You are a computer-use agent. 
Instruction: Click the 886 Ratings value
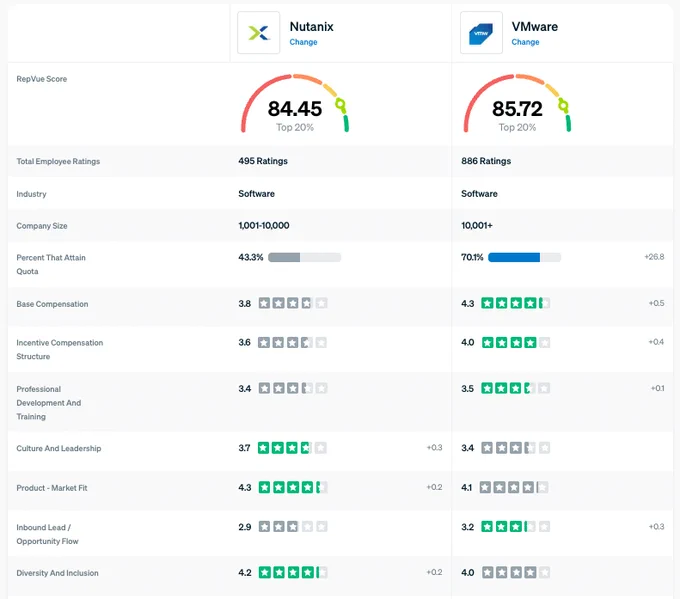[x=486, y=161]
